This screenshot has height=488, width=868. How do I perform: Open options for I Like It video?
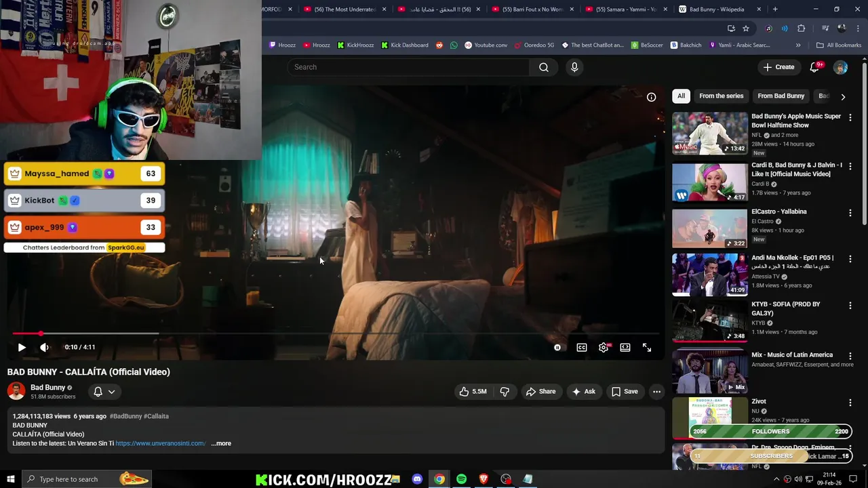[850, 166]
